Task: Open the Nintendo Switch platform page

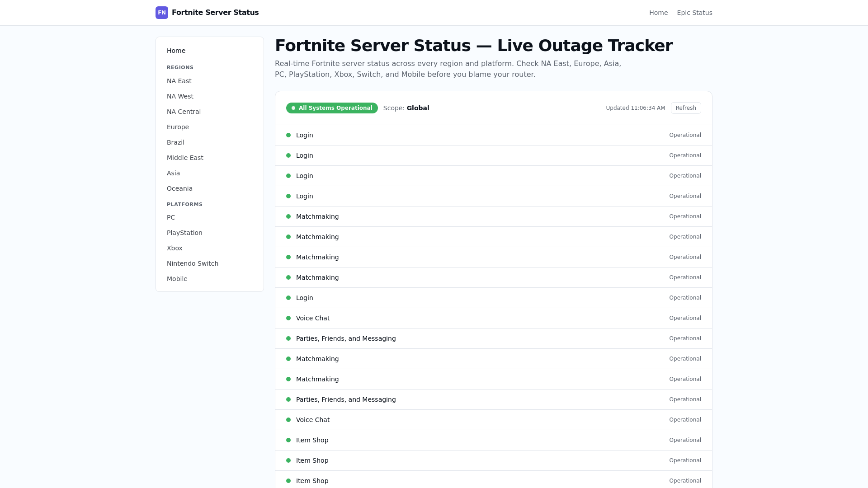Action: [x=210, y=263]
